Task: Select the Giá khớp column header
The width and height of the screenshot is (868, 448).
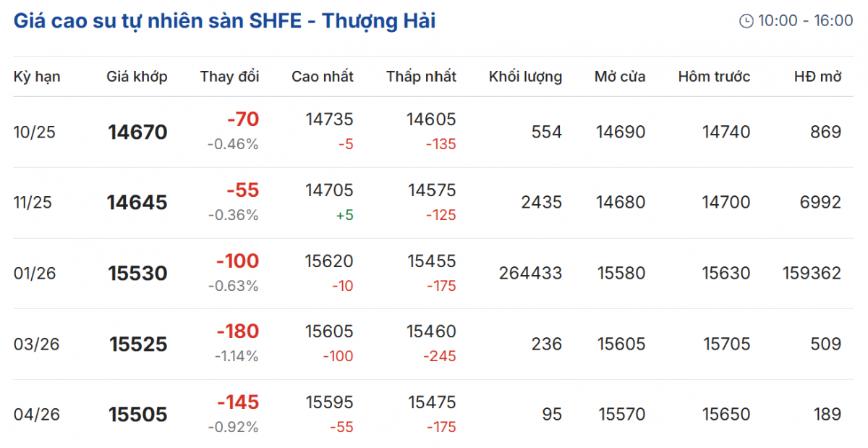Action: pyautogui.click(x=137, y=77)
